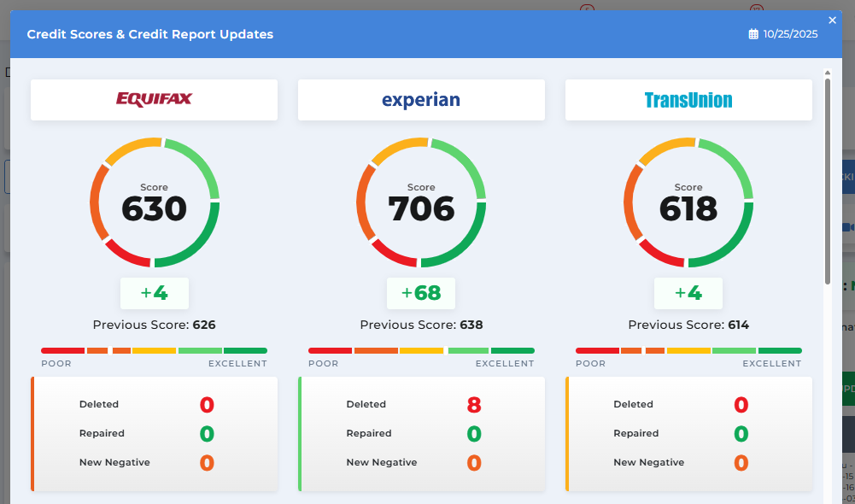This screenshot has height=504, width=855.
Task: Click the calendar icon next to 10/25/2025
Action: pos(753,34)
